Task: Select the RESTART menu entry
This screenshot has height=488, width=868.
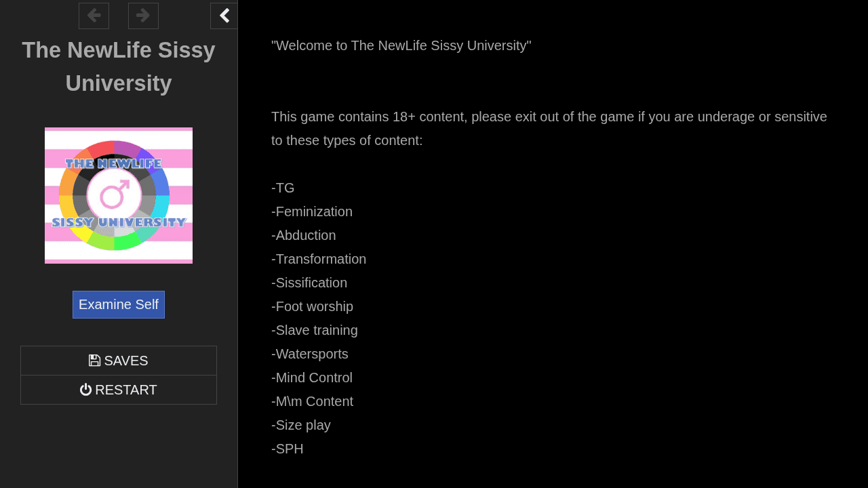Action: [119, 390]
